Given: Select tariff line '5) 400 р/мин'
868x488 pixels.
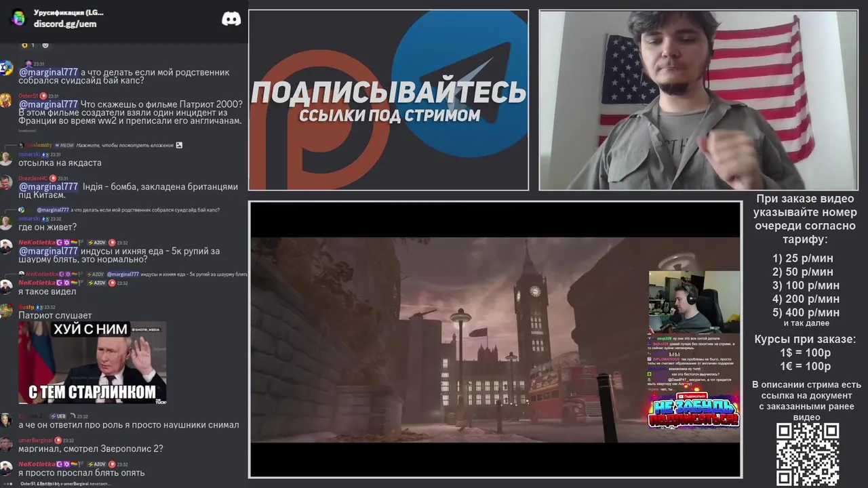Looking at the screenshot, I should tap(806, 312).
